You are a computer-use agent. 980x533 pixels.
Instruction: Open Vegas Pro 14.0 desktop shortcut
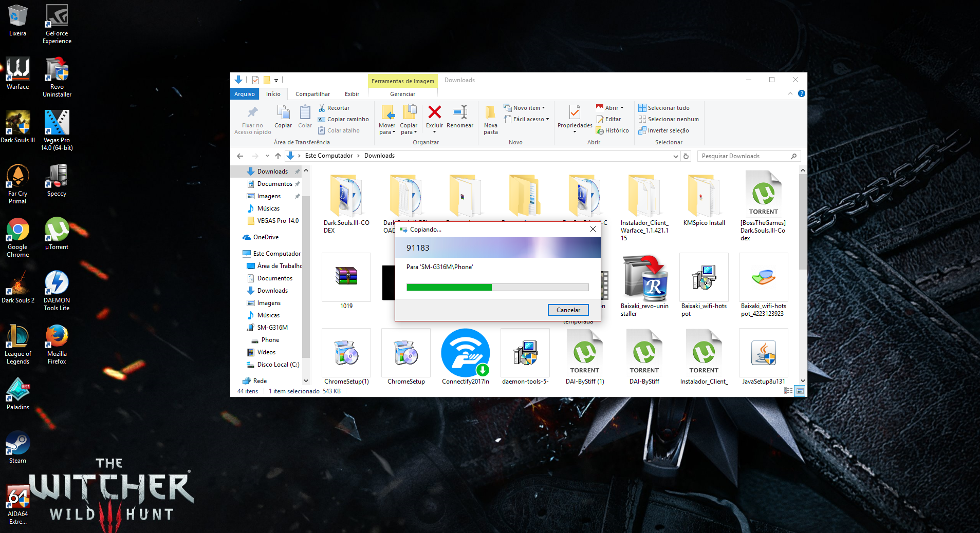point(57,130)
